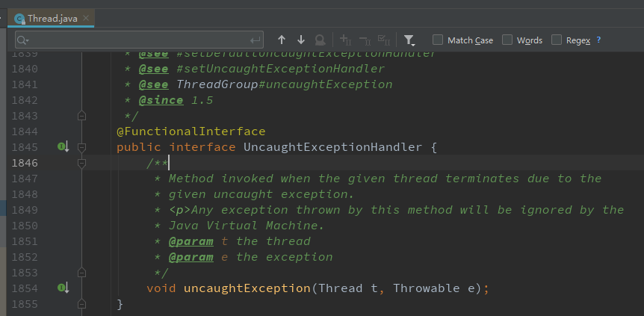Click the UncaughtExceptionHandler interface name
Image resolution: width=644 pixels, height=316 pixels.
pos(332,147)
